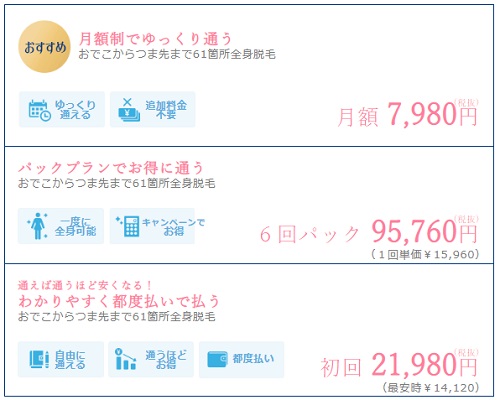Click the notebook with pen icon

[x=39, y=359]
